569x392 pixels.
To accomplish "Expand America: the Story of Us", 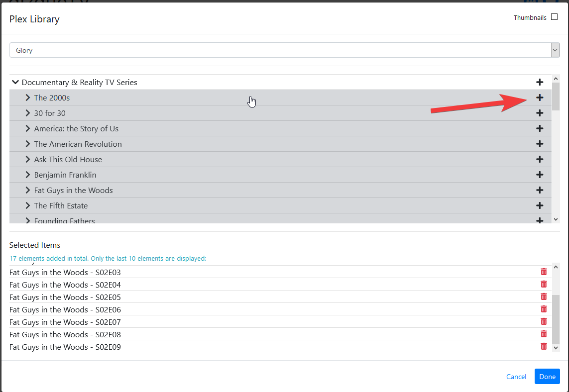I will (27, 128).
